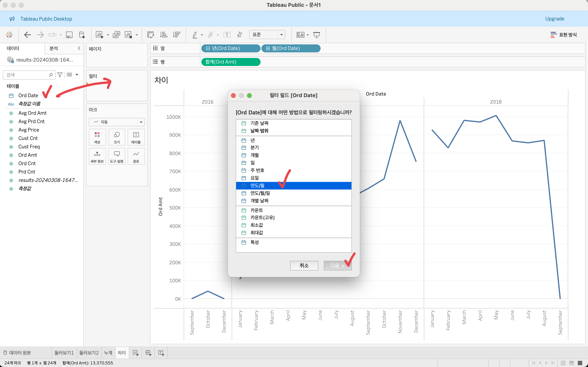Click the Color mark card button
The height and width of the screenshot is (367, 588).
click(x=97, y=137)
